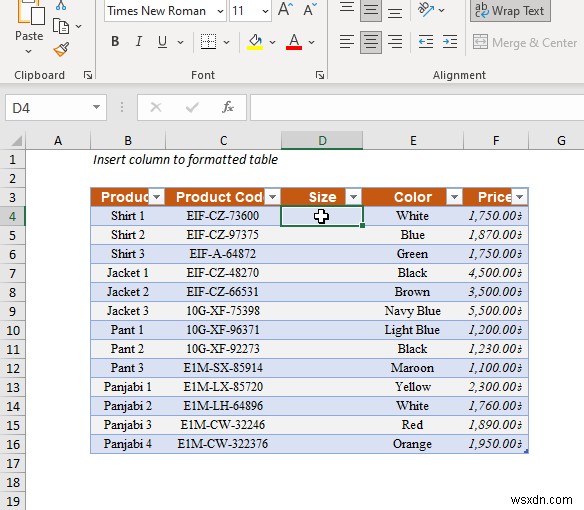Toggle Bold formatting

(115, 41)
